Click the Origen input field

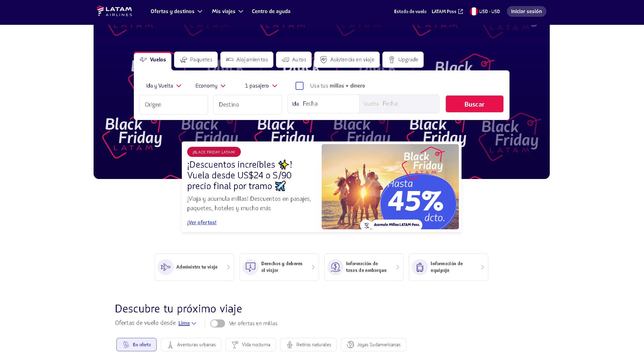click(173, 105)
